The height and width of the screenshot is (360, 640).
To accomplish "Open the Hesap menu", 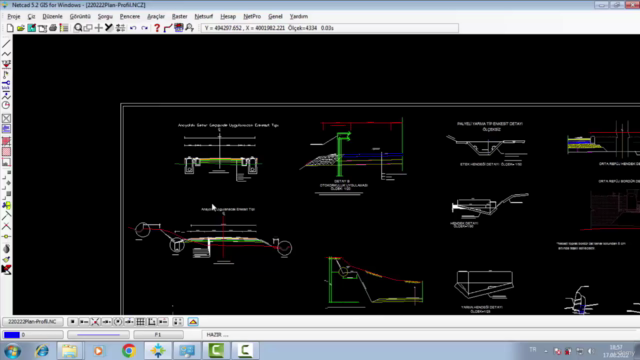I will tap(228, 16).
